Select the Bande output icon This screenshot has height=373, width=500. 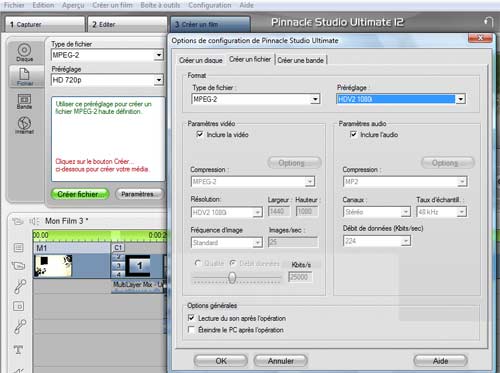point(24,101)
